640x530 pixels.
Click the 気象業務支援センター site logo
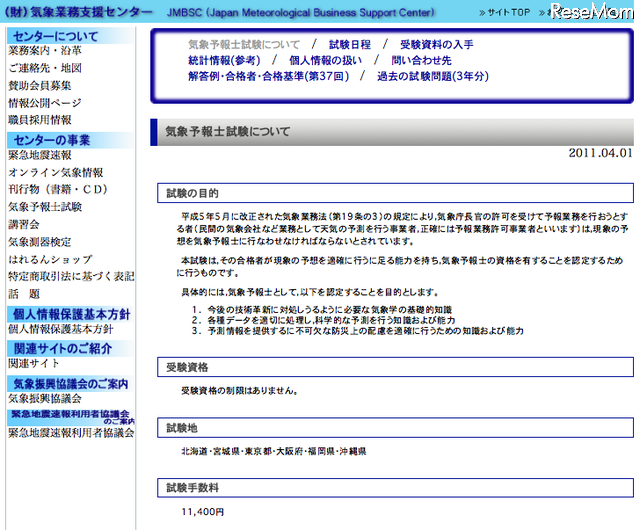coord(80,13)
